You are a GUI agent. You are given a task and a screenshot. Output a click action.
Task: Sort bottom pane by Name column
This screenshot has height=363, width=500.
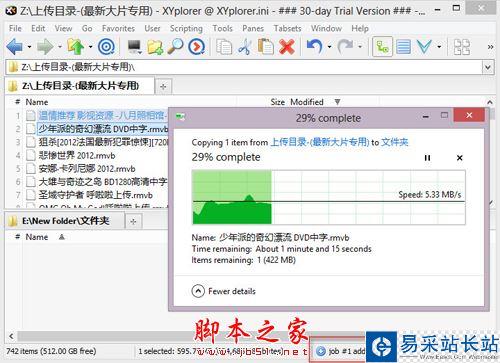pos(37,237)
